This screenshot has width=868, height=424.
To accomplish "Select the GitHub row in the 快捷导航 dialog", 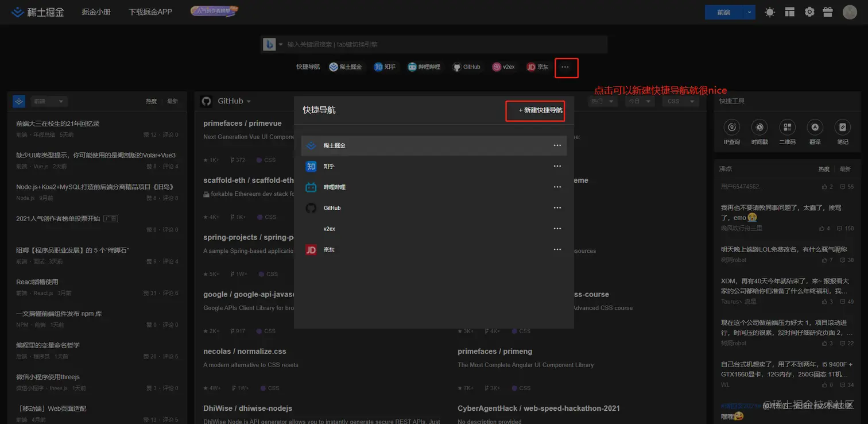I will (x=433, y=208).
